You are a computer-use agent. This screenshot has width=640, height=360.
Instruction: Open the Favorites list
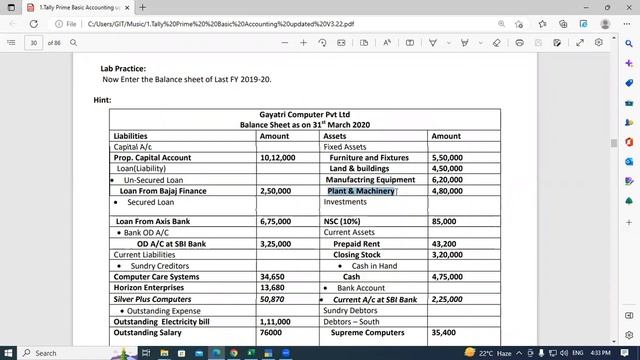(542, 24)
